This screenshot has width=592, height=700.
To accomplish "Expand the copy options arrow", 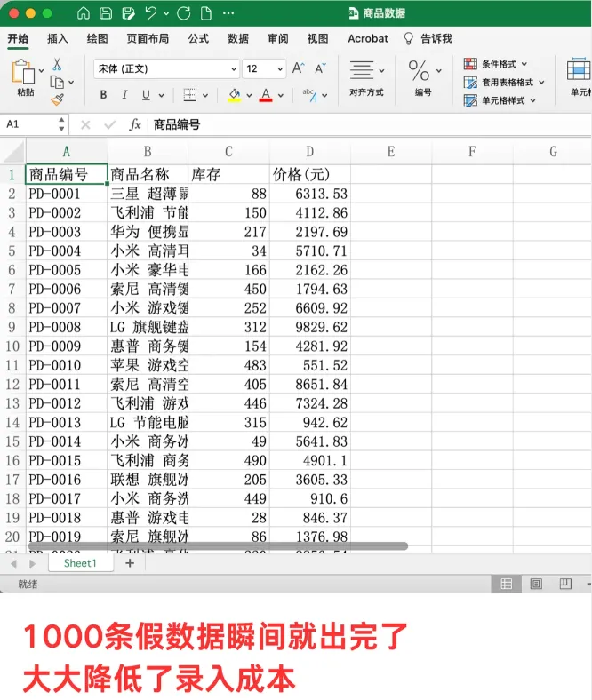I will [x=71, y=83].
